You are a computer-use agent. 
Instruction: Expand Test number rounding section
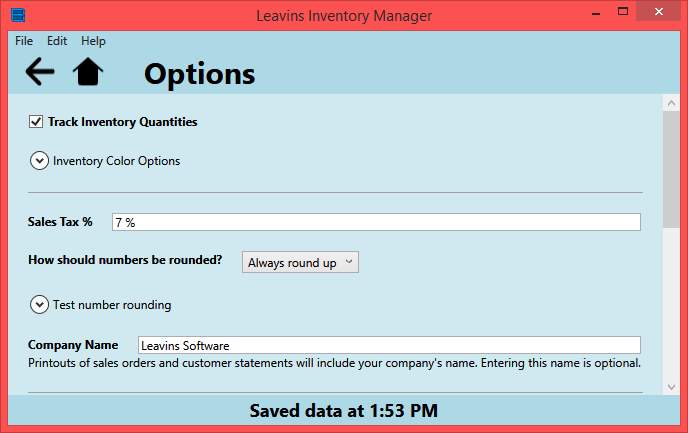coord(39,305)
